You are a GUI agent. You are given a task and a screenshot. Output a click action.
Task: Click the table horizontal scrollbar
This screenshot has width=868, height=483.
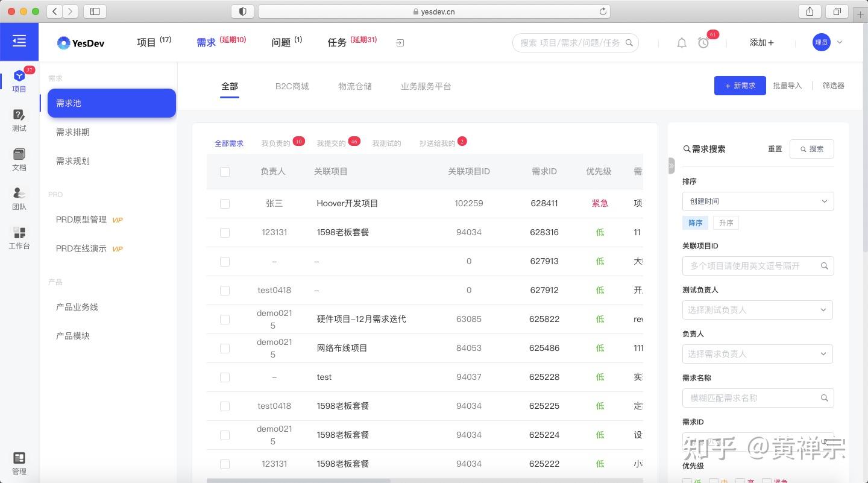(x=298, y=481)
